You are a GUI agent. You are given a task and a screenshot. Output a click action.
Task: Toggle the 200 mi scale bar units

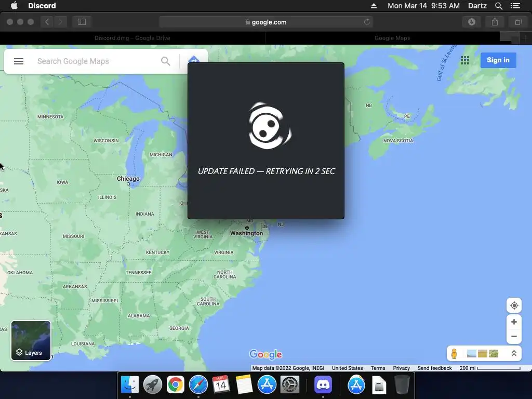pos(489,368)
